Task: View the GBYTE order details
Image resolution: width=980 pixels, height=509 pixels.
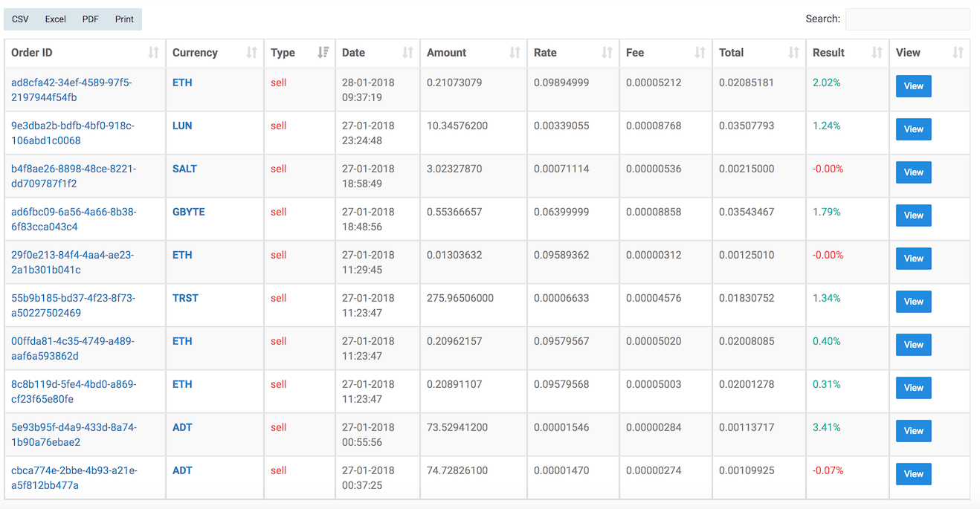Action: [914, 215]
